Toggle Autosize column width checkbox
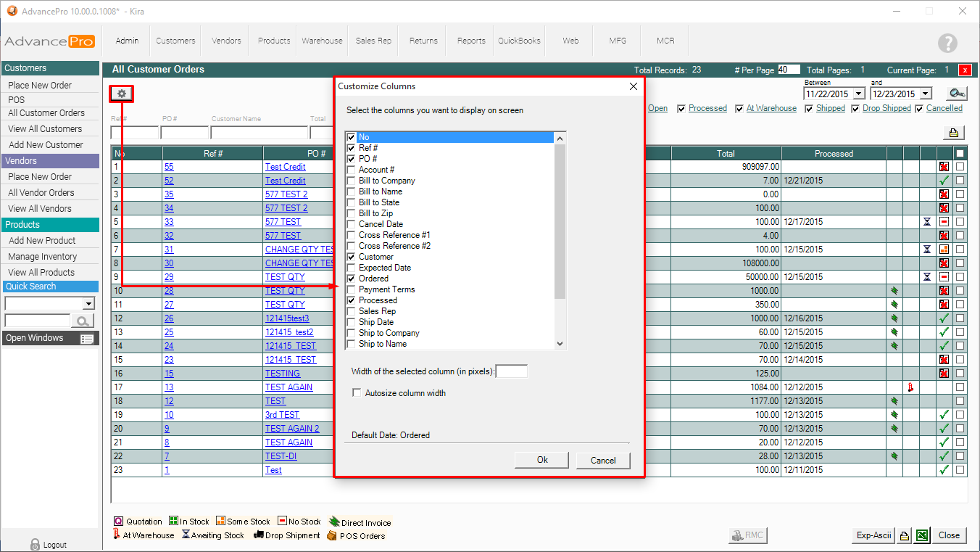 tap(357, 393)
